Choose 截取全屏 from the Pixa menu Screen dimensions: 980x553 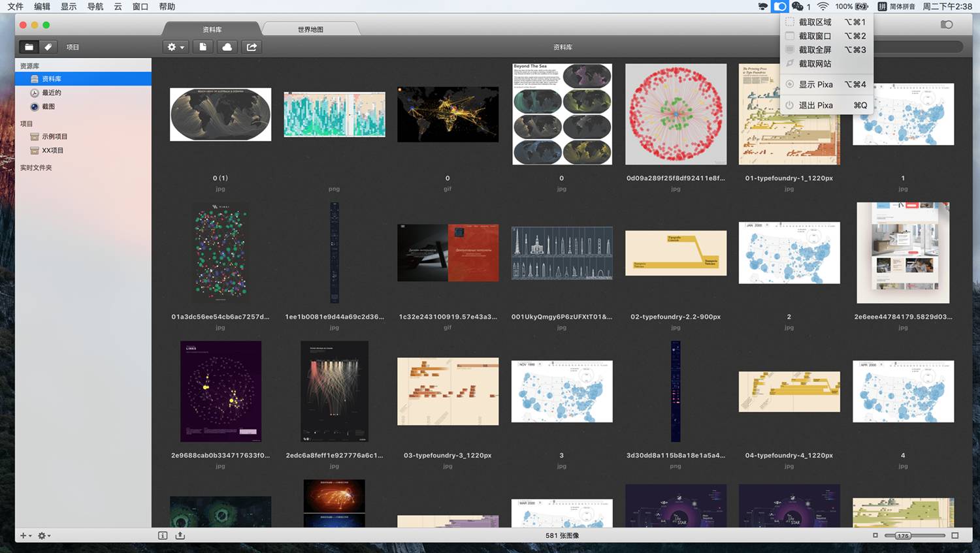point(826,50)
